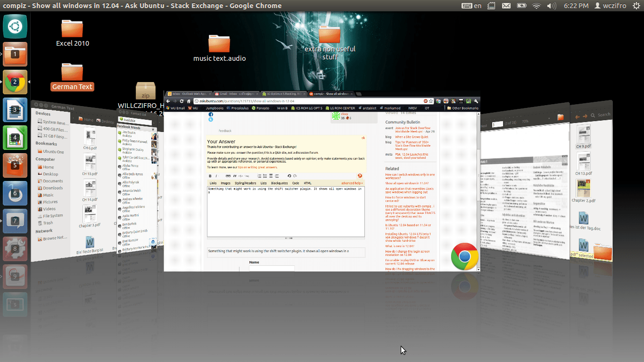644x362 pixels.
Task: Open the mail envelope indicator
Action: click(506, 6)
